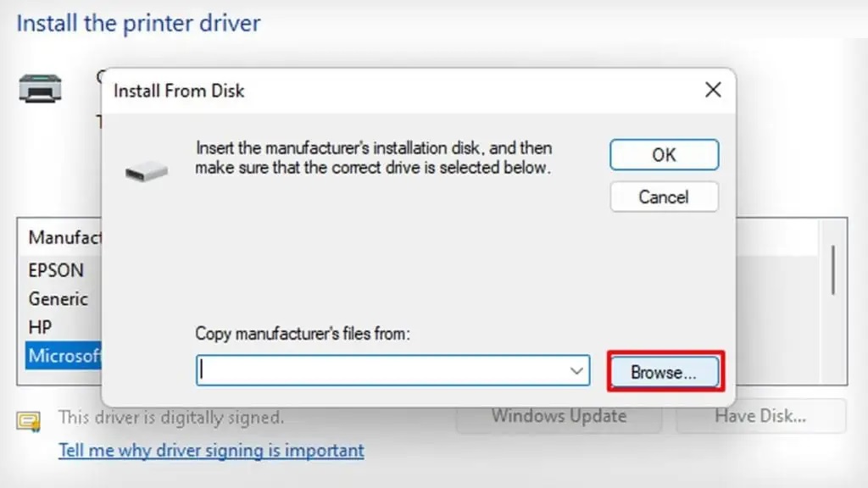868x488 pixels.
Task: Click the Install From Disk title bar
Action: coord(381,91)
